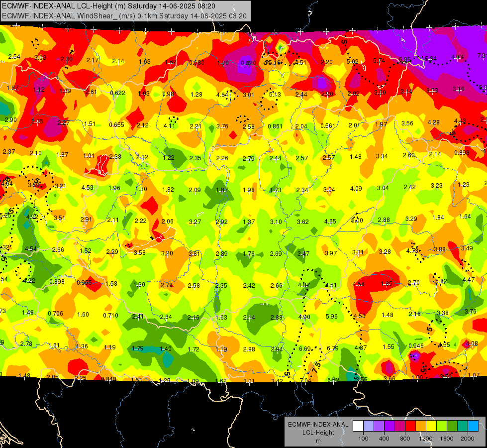The width and height of the screenshot is (487, 448).
Task: Click the orange legend color swatch
Action: coord(421,426)
